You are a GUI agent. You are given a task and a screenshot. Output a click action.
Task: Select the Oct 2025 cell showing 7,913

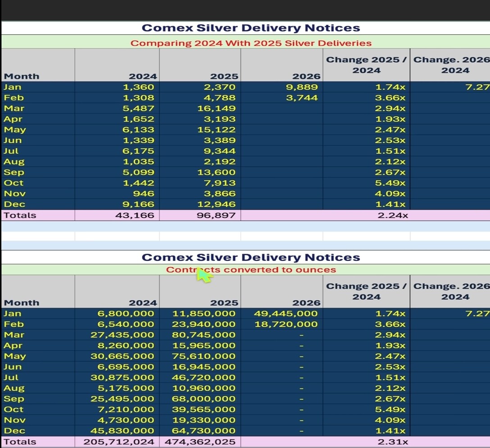coord(219,183)
